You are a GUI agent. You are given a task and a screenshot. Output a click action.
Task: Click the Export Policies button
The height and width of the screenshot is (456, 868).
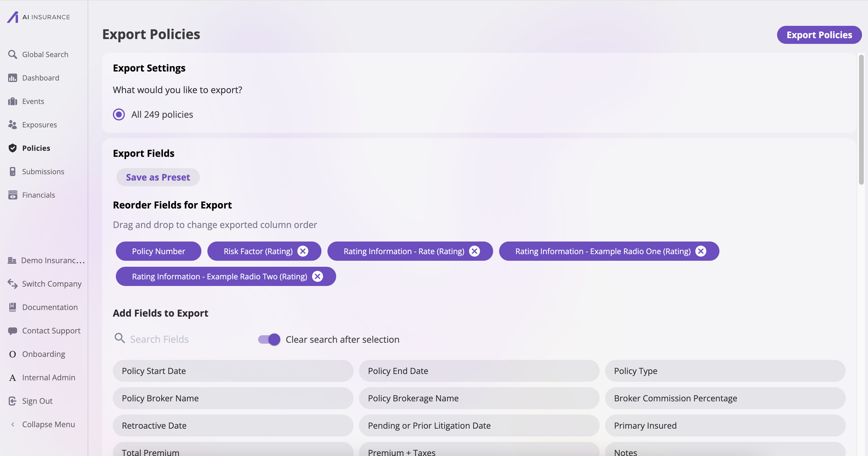[819, 35]
